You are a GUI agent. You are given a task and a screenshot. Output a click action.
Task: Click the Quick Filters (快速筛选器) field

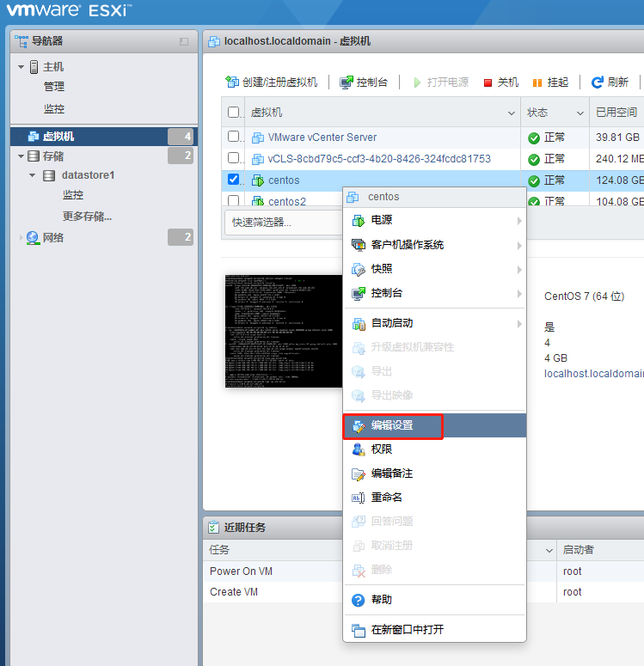tap(283, 223)
